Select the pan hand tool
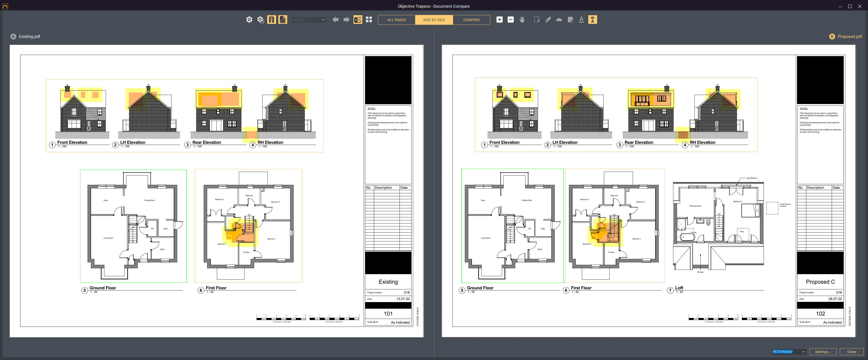Viewport: 868px width, 360px height. 522,20
